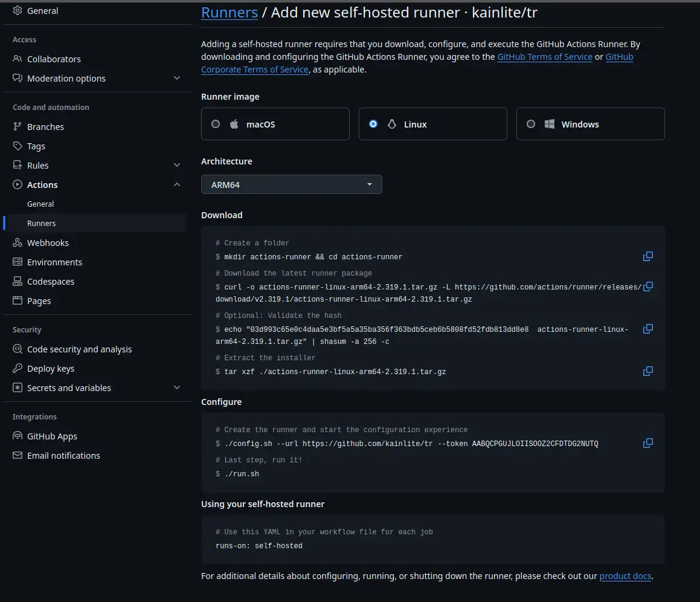Image resolution: width=700 pixels, height=602 pixels.
Task: Click the Pages browser icon
Action: [18, 300]
